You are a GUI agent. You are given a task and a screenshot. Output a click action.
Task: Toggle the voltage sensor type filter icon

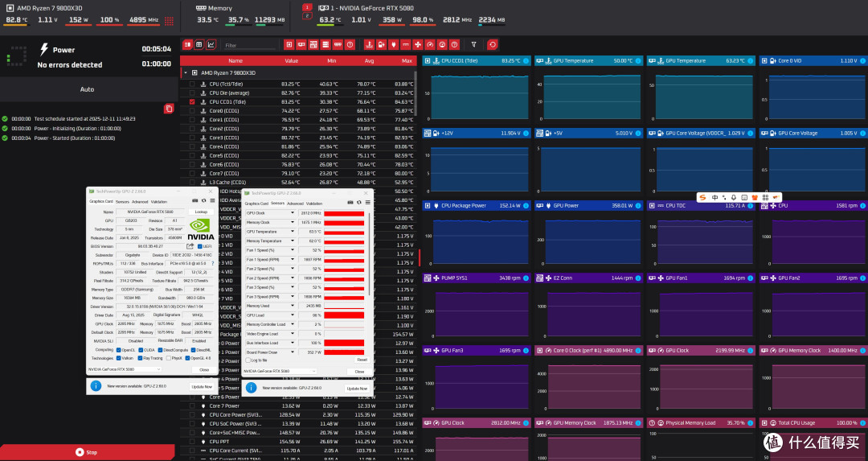pos(382,44)
